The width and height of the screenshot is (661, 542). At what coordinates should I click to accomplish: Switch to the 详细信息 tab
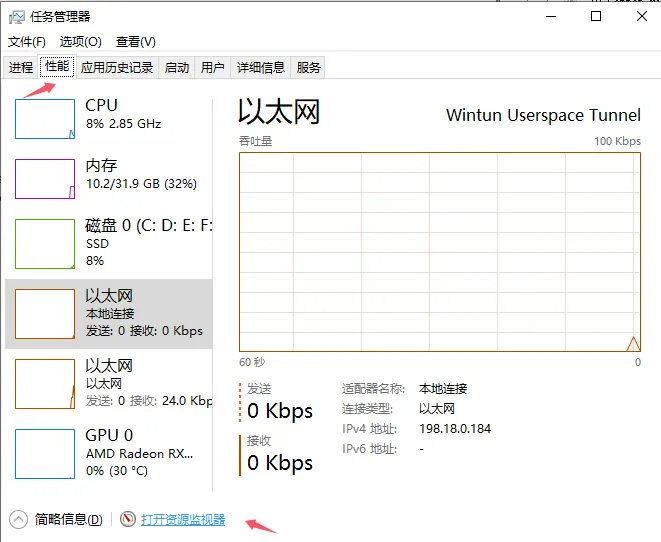point(261,67)
